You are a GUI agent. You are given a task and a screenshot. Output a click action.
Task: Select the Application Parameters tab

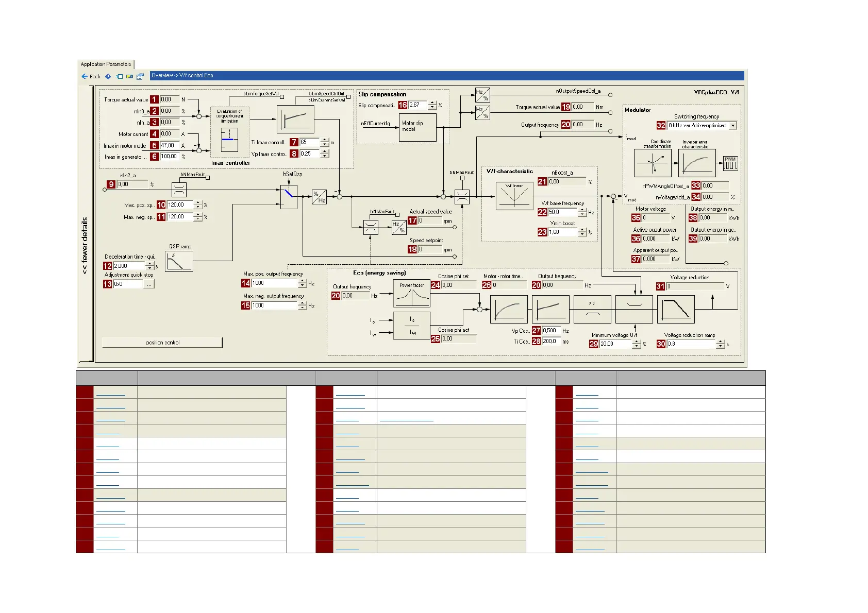pyautogui.click(x=106, y=64)
